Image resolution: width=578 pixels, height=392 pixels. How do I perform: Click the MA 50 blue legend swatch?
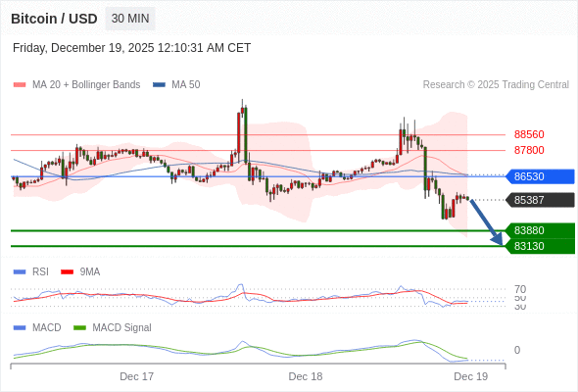pos(159,85)
